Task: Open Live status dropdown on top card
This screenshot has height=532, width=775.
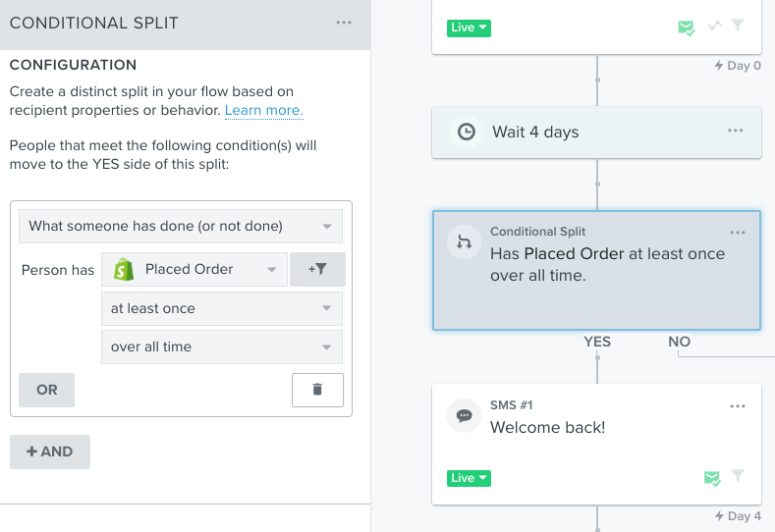Action: 469,28
